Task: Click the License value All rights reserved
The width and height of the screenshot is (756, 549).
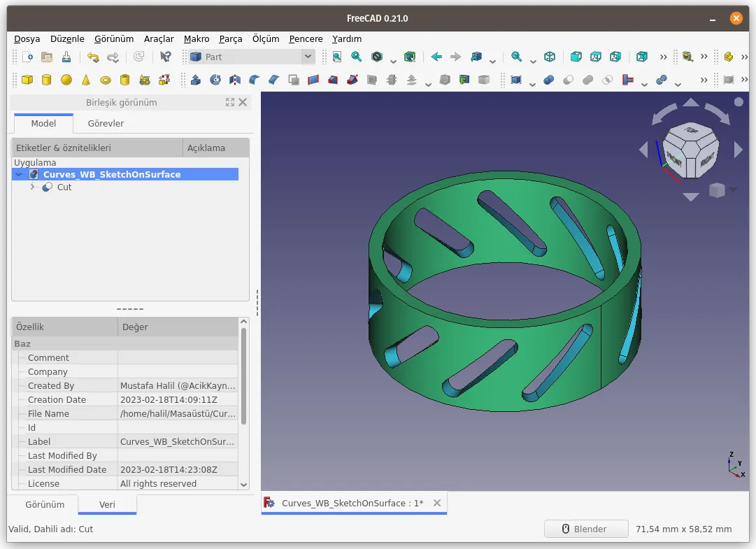Action: (x=158, y=483)
